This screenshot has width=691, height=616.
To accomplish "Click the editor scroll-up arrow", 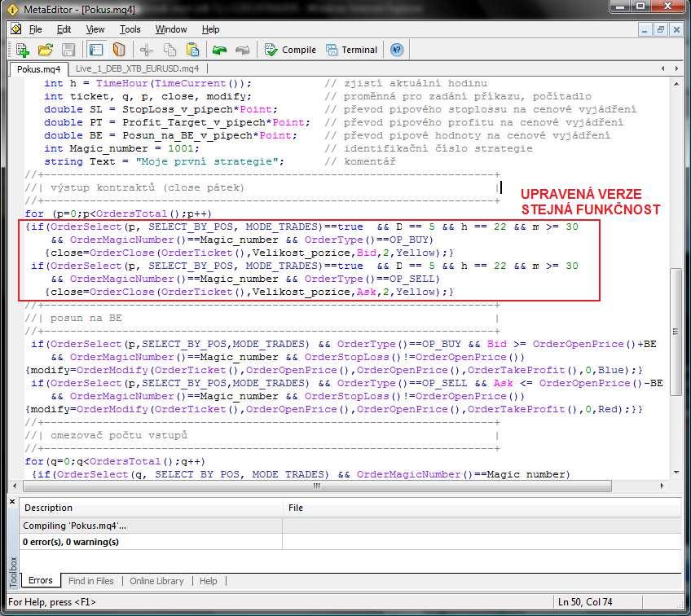I will coord(676,83).
